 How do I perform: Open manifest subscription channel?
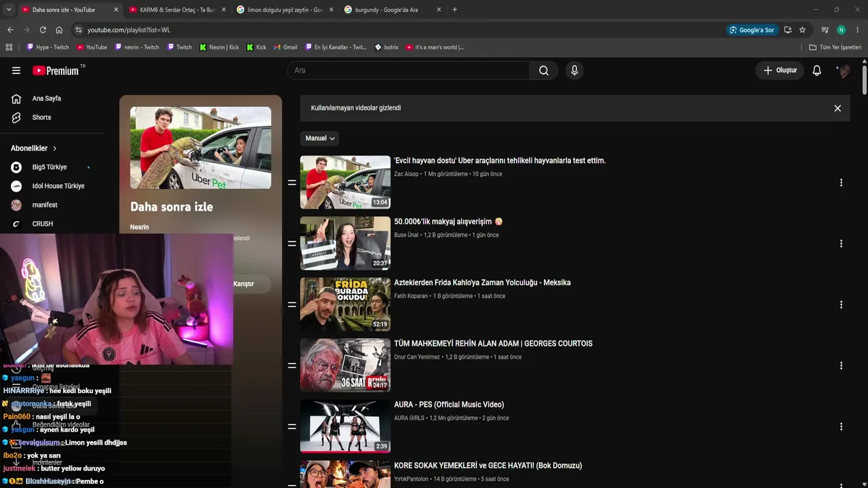pyautogui.click(x=45, y=205)
